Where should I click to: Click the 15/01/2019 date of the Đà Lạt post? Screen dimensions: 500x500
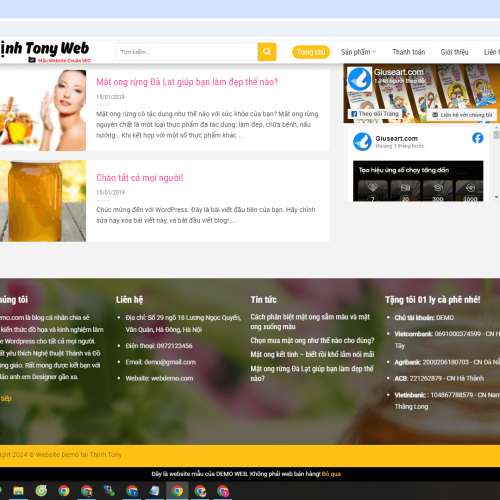coord(110,97)
